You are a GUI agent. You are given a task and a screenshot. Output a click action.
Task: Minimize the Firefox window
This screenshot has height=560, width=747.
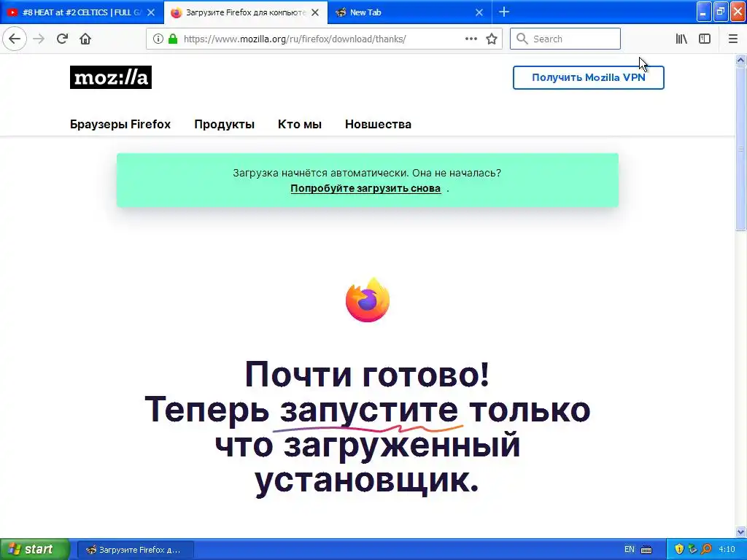pos(704,12)
